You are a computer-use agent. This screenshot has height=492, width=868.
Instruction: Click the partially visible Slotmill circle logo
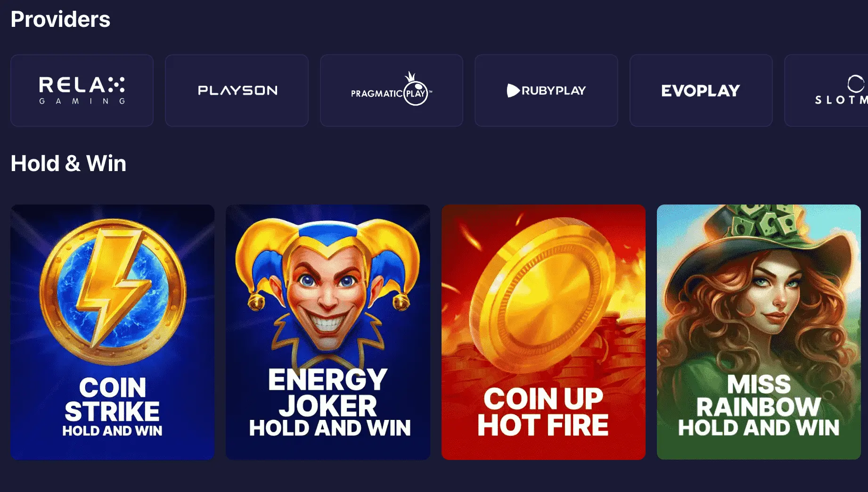[856, 84]
